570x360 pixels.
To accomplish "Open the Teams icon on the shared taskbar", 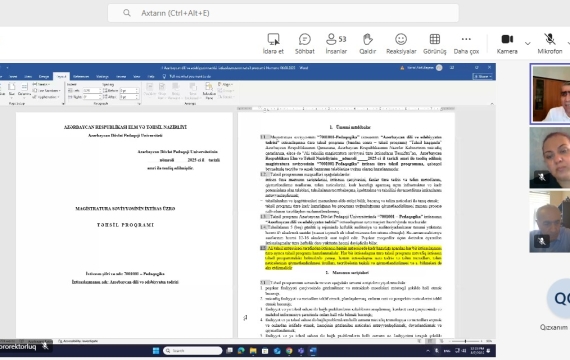I will (x=301, y=351).
